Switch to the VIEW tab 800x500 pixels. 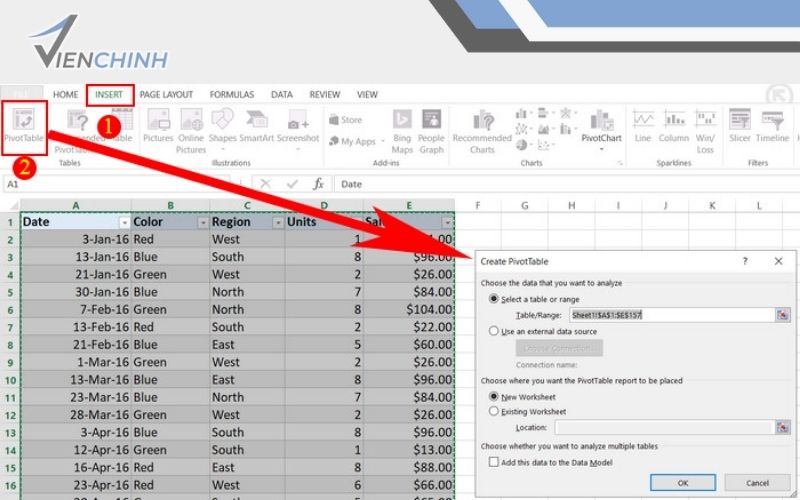point(367,94)
